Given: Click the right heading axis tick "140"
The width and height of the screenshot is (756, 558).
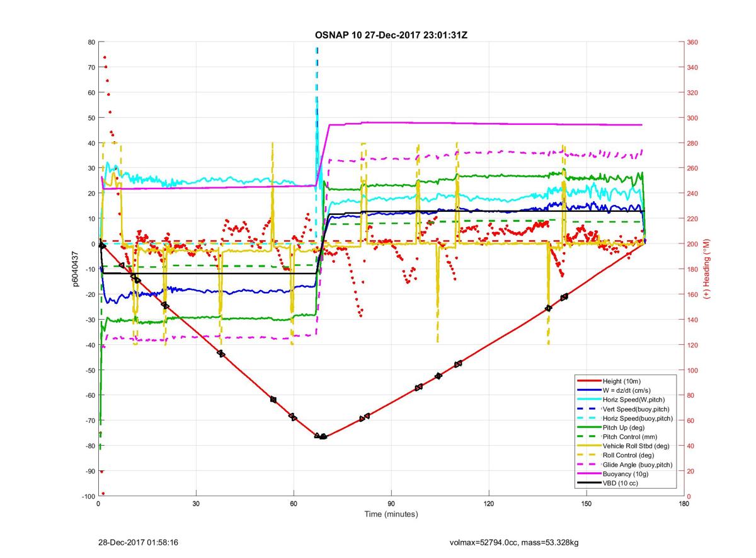Looking at the screenshot, I should pyautogui.click(x=694, y=320).
